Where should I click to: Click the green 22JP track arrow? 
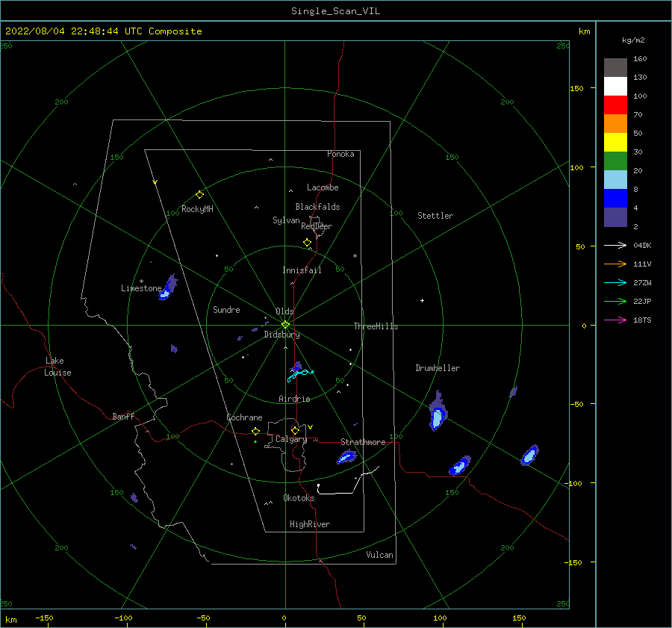[615, 302]
